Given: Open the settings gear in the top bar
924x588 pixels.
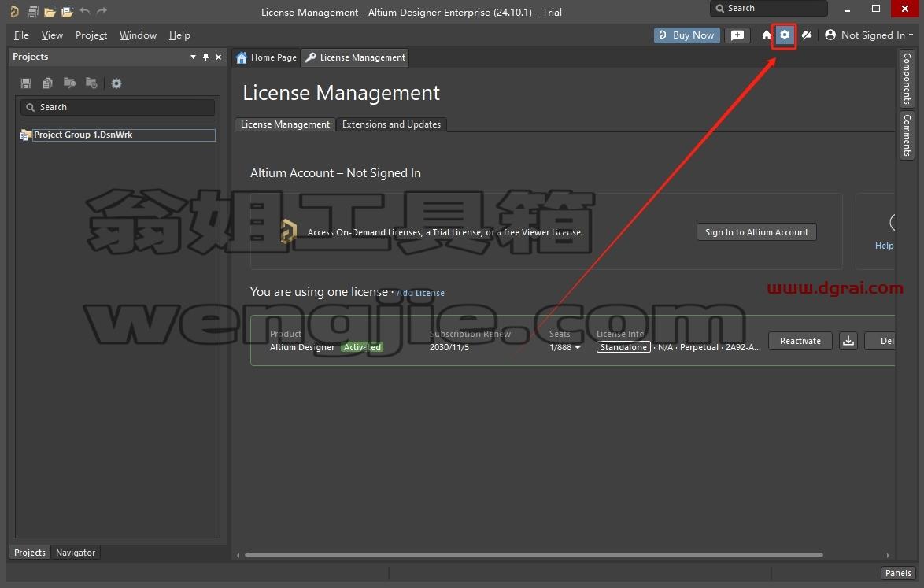Looking at the screenshot, I should point(785,35).
